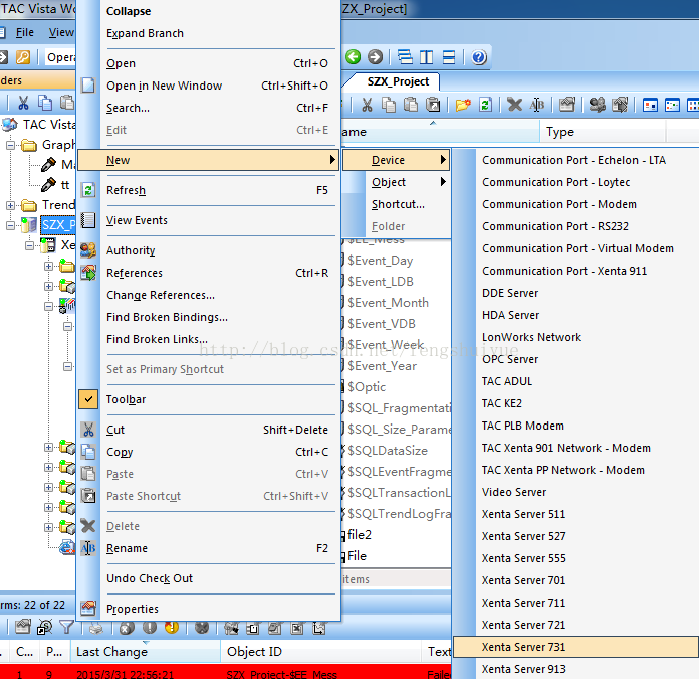Choose Properties in context menu
Viewport: 699px width, 679px height.
(208, 609)
